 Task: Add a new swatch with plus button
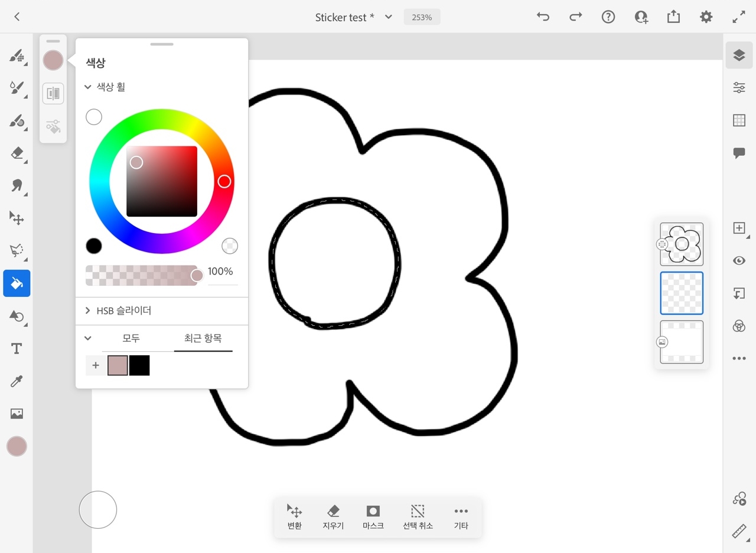(x=96, y=365)
